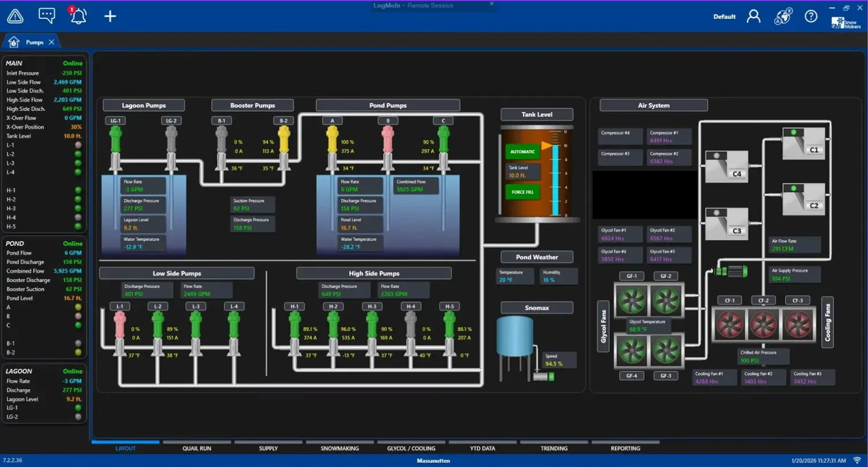Open the language/translation globe icon
The image size is (868, 467).
(x=782, y=16)
